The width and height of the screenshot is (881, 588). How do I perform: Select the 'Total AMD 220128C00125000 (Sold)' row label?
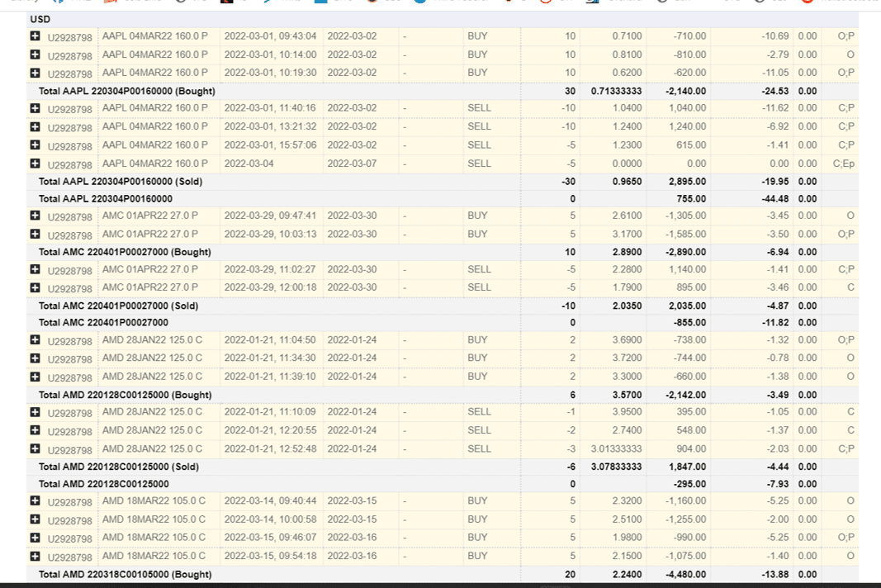pos(119,467)
